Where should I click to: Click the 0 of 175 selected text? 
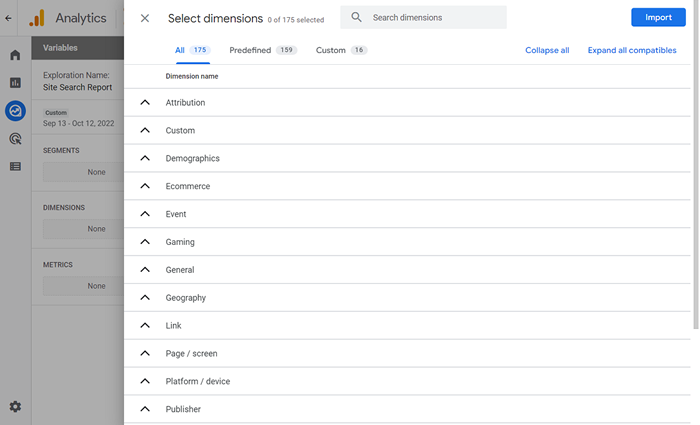click(x=296, y=20)
